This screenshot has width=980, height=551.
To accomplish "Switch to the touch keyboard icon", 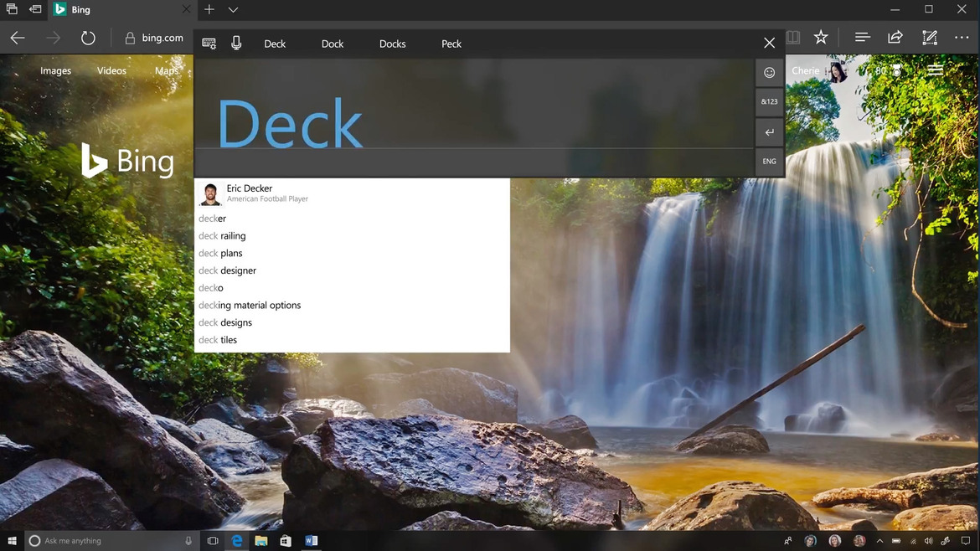I will (x=209, y=43).
